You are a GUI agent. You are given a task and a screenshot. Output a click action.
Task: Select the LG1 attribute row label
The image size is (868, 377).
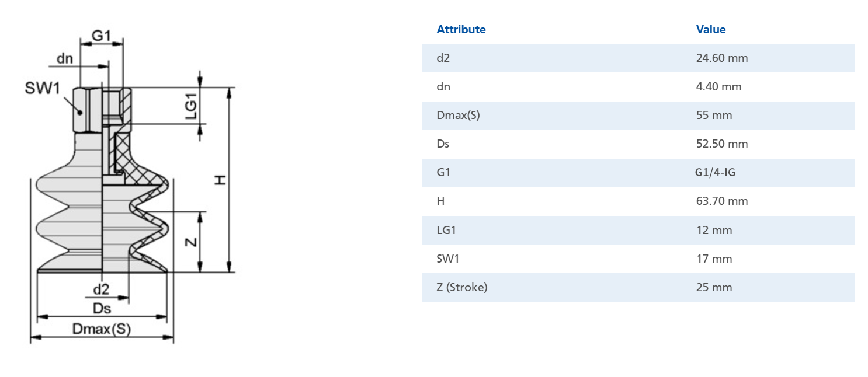pos(446,230)
